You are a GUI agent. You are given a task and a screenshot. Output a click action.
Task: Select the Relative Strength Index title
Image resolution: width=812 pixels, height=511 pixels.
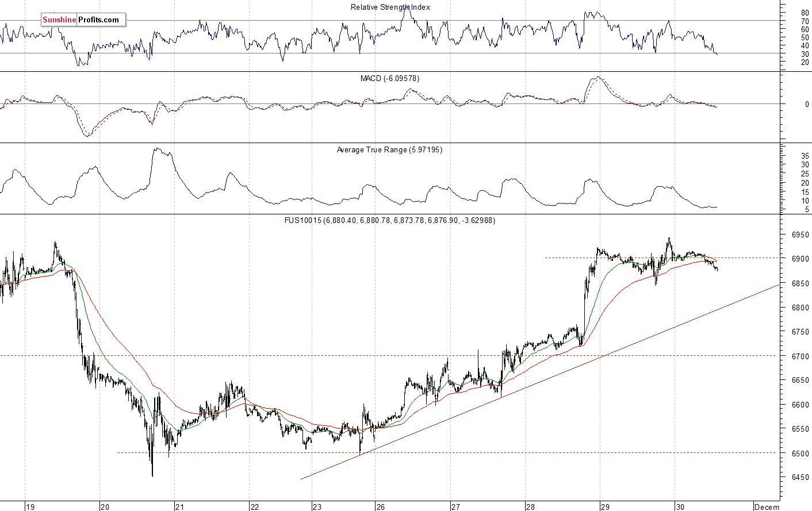pos(390,7)
